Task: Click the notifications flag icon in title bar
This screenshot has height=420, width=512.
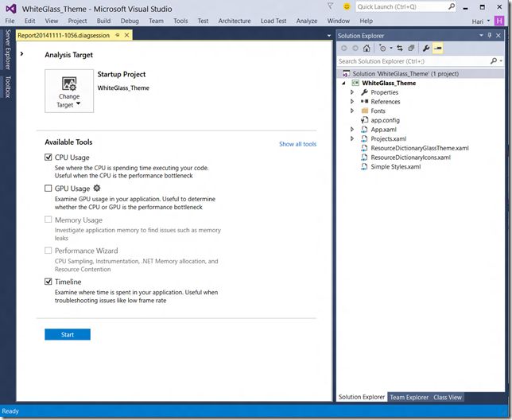Action: (x=330, y=6)
